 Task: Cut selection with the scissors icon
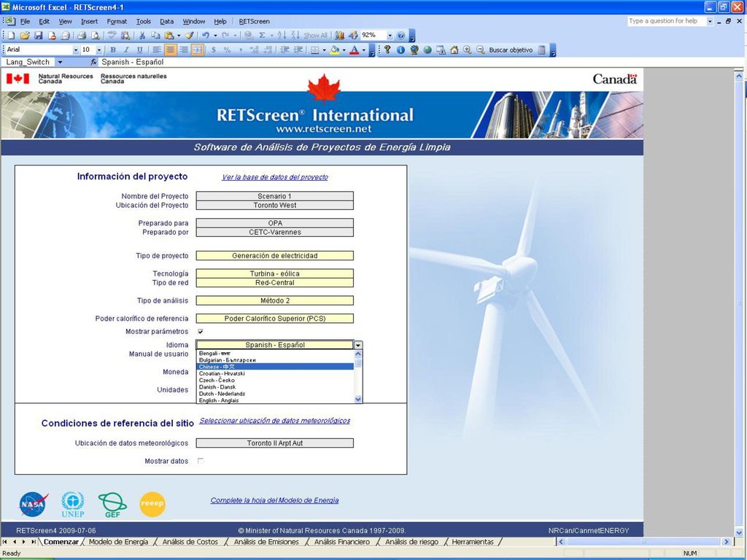142,35
